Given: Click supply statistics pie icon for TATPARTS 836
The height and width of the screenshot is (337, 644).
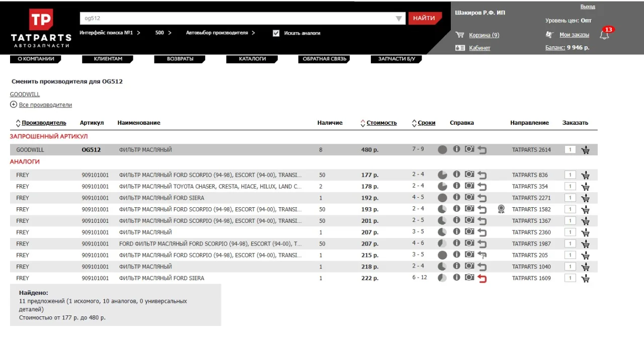Looking at the screenshot, I should coord(442,175).
